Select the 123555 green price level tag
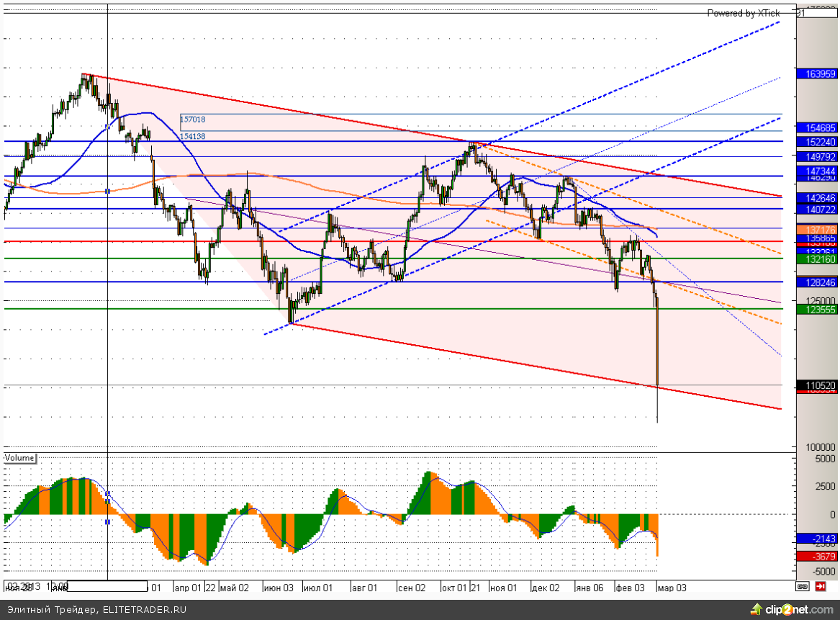The height and width of the screenshot is (620, 840). click(816, 309)
